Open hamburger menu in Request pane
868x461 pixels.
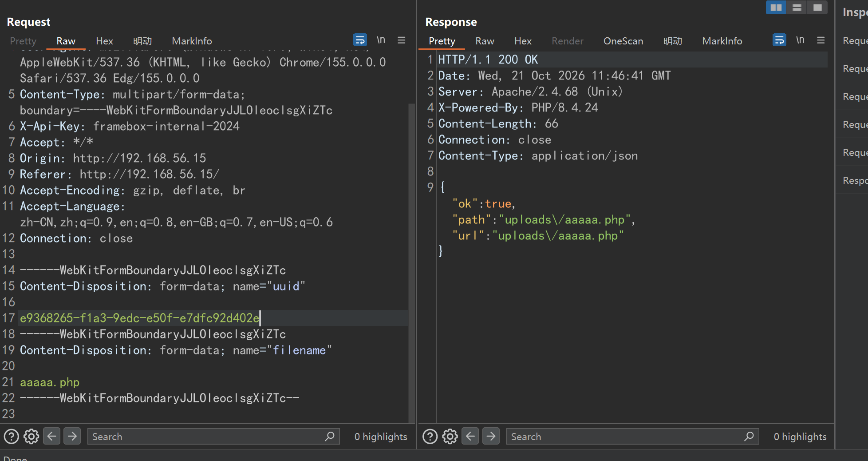click(x=402, y=40)
